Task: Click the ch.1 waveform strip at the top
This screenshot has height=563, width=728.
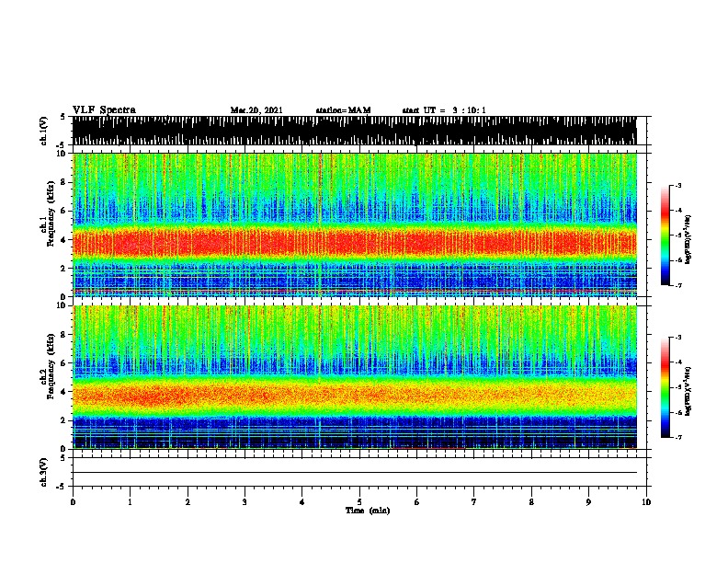Action: (x=354, y=131)
